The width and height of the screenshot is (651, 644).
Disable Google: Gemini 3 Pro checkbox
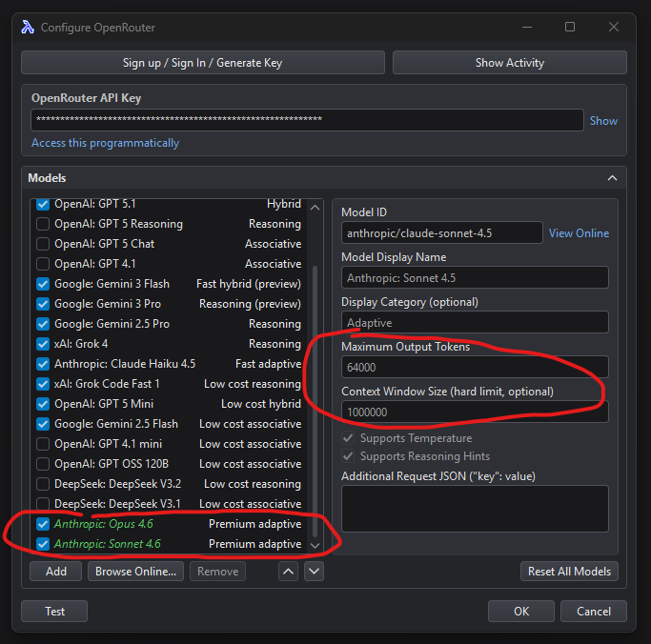point(43,304)
